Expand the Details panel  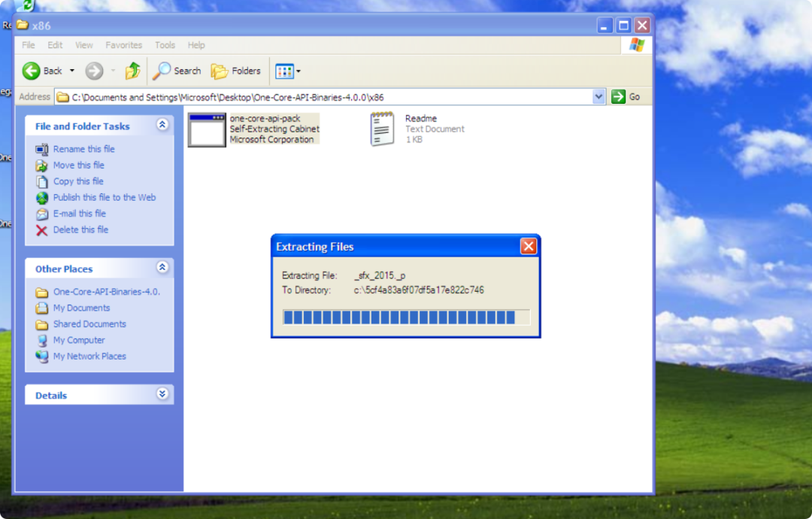click(x=162, y=394)
